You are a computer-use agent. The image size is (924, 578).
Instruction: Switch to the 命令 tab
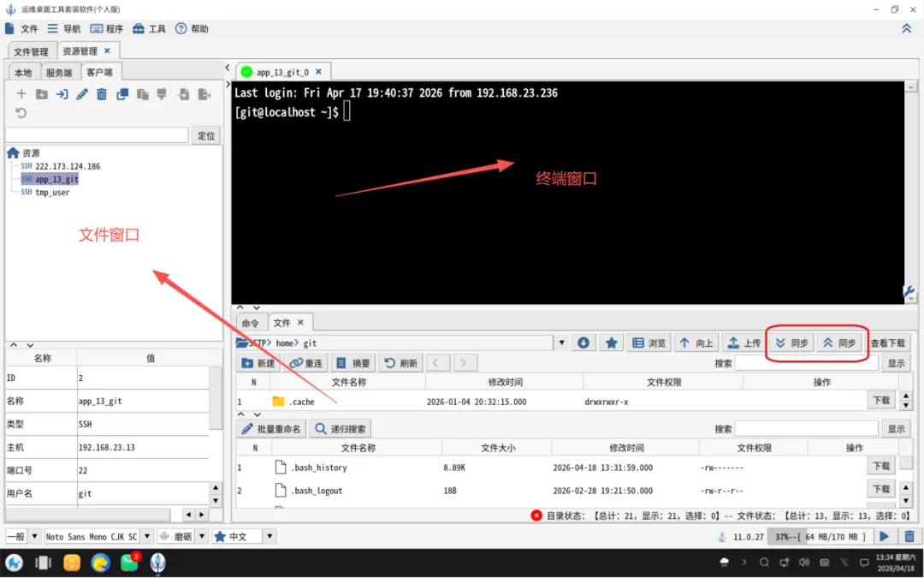pyautogui.click(x=251, y=323)
